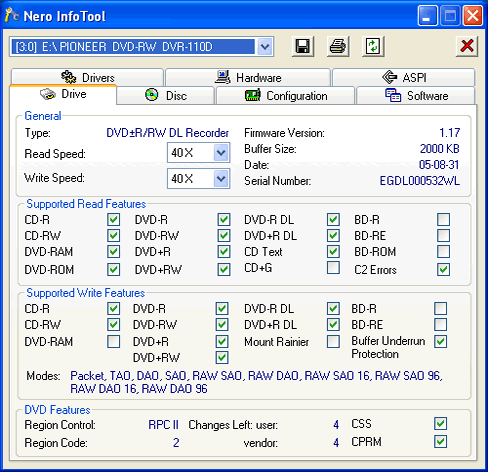
Task: Click the Refresh icon button
Action: (373, 46)
